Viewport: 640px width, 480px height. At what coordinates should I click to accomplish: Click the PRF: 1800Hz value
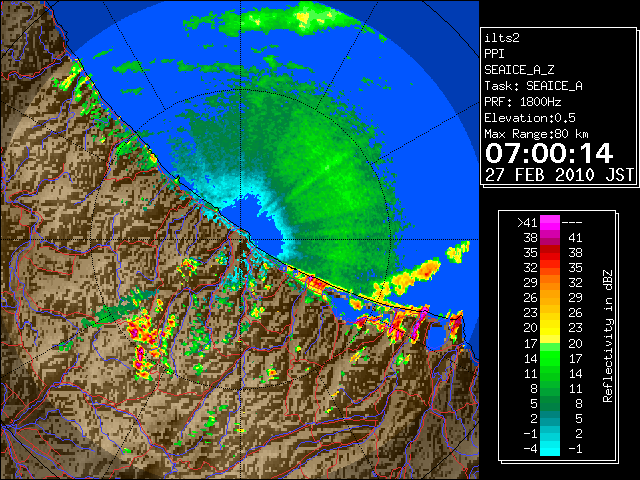pos(523,102)
